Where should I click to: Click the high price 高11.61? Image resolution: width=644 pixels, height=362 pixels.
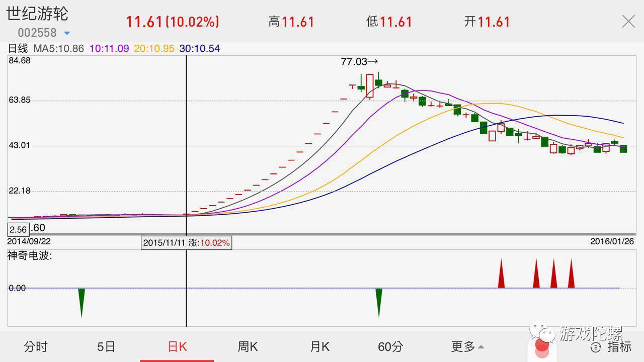click(x=291, y=22)
